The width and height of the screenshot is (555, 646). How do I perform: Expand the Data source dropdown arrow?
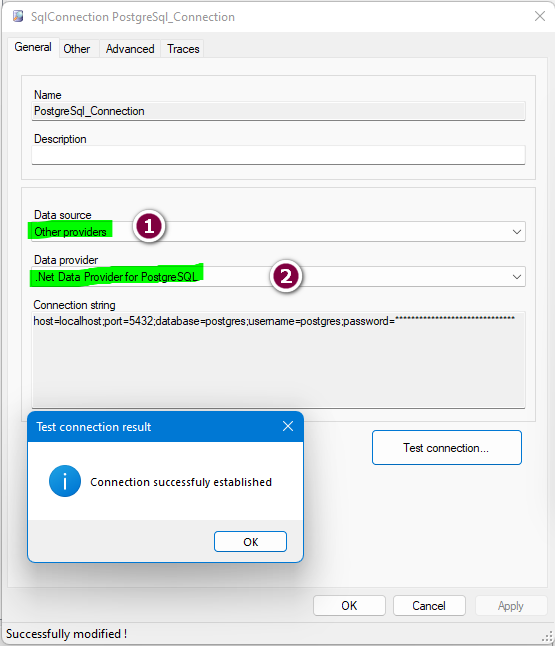coord(517,232)
